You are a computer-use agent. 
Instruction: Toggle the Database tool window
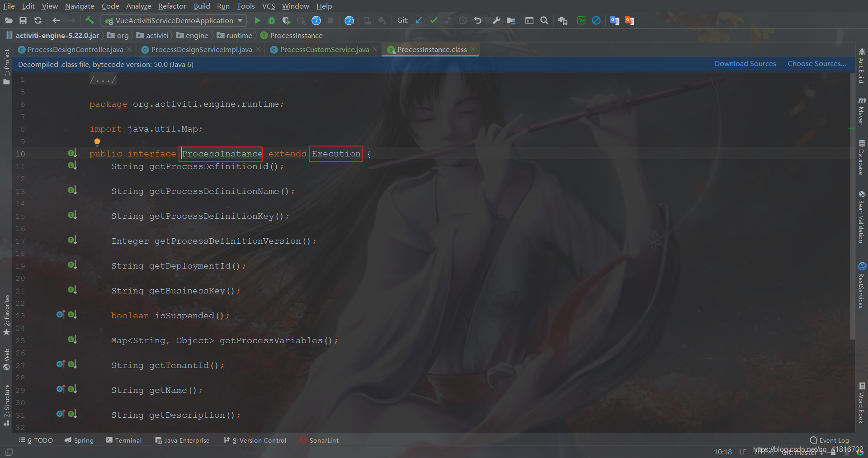(x=862, y=157)
